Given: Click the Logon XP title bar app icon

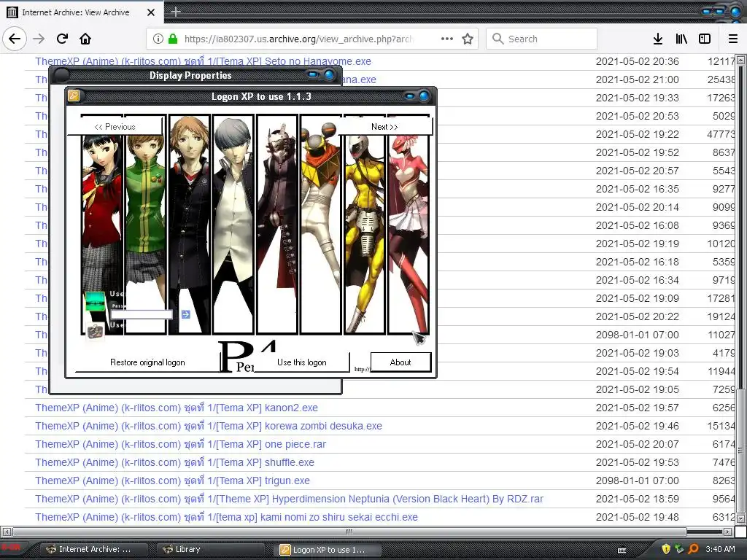Looking at the screenshot, I should [x=74, y=96].
